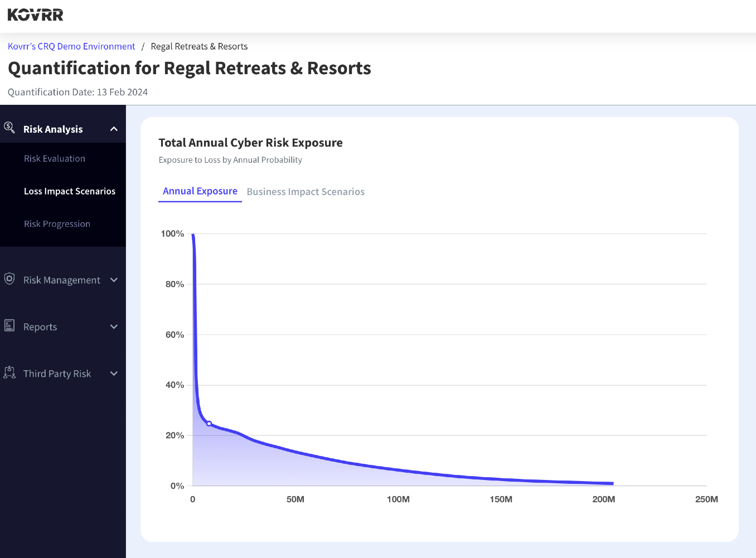Viewport: 756px width, 558px height.
Task: Click the Third Party Risk icon
Action: click(x=9, y=372)
